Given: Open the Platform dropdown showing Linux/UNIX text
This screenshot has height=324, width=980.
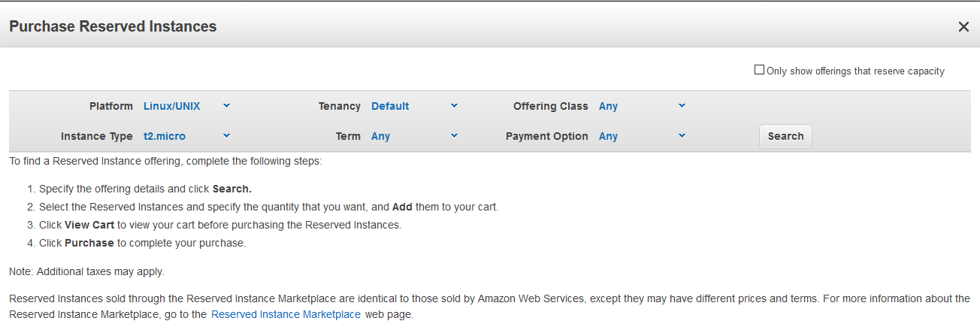Looking at the screenshot, I should tap(172, 106).
